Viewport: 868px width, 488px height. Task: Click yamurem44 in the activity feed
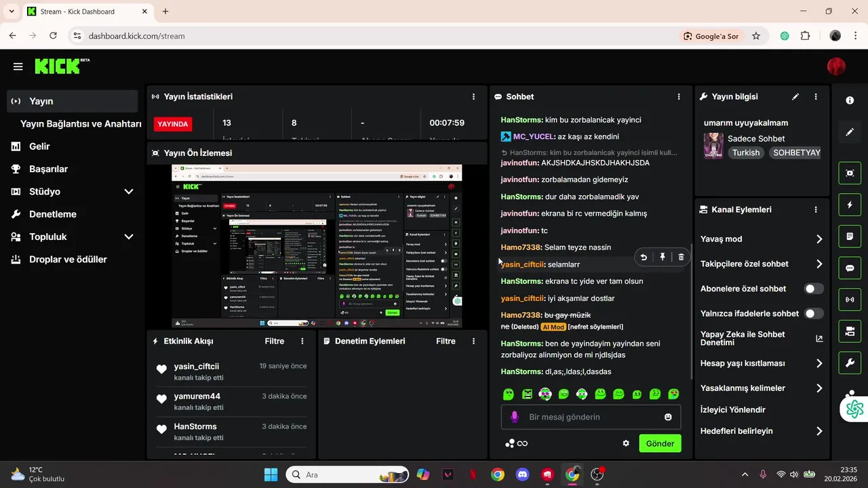[x=197, y=396]
